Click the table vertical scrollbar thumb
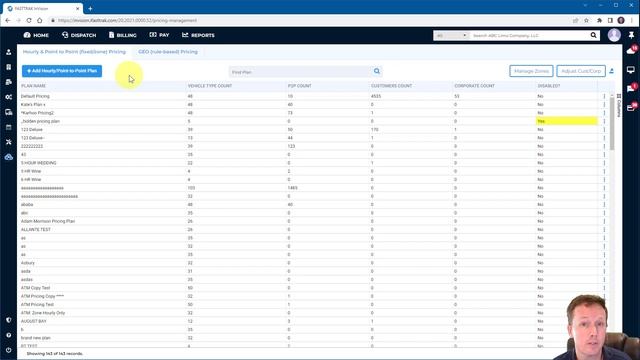The width and height of the screenshot is (640, 360). tap(612, 123)
